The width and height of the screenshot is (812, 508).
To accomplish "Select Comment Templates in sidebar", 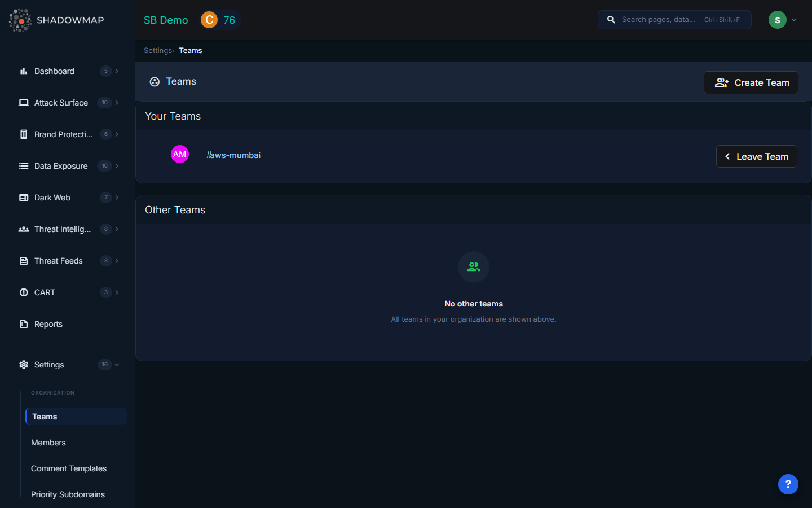I will click(69, 468).
